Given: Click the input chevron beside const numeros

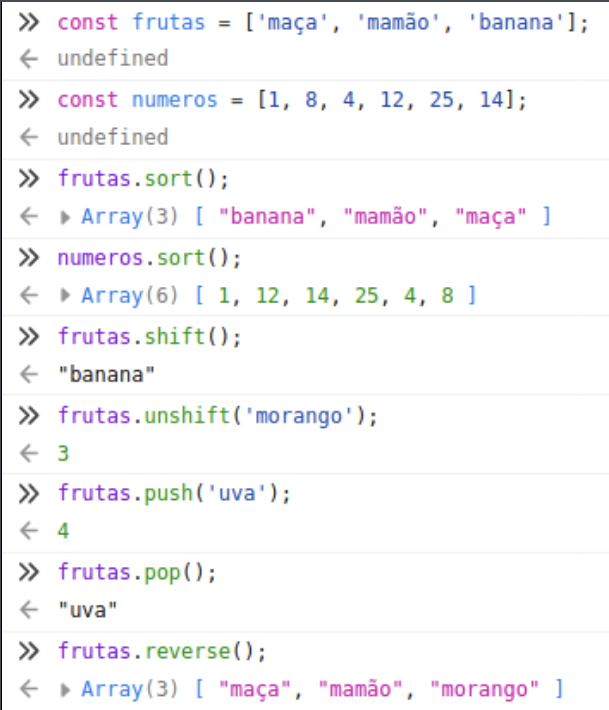Looking at the screenshot, I should pos(28,99).
